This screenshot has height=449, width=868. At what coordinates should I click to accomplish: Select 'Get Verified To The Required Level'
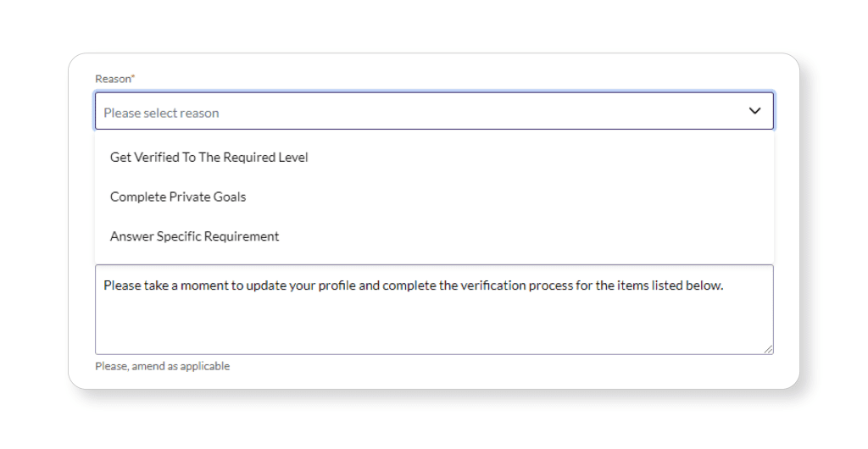(209, 158)
